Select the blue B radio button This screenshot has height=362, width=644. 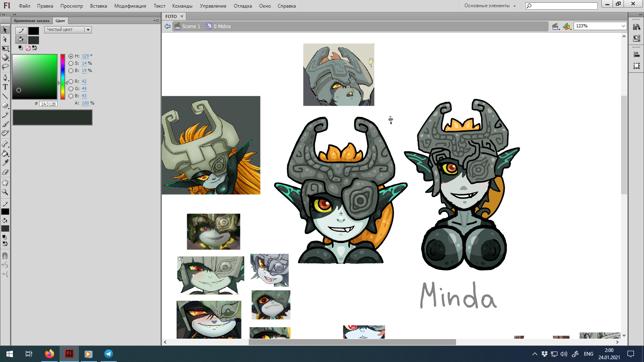click(x=71, y=96)
